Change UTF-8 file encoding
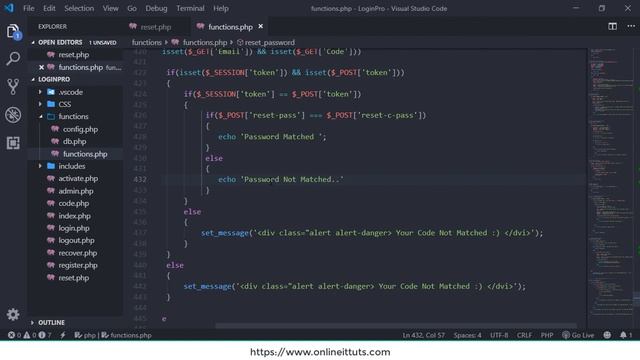 click(499, 335)
